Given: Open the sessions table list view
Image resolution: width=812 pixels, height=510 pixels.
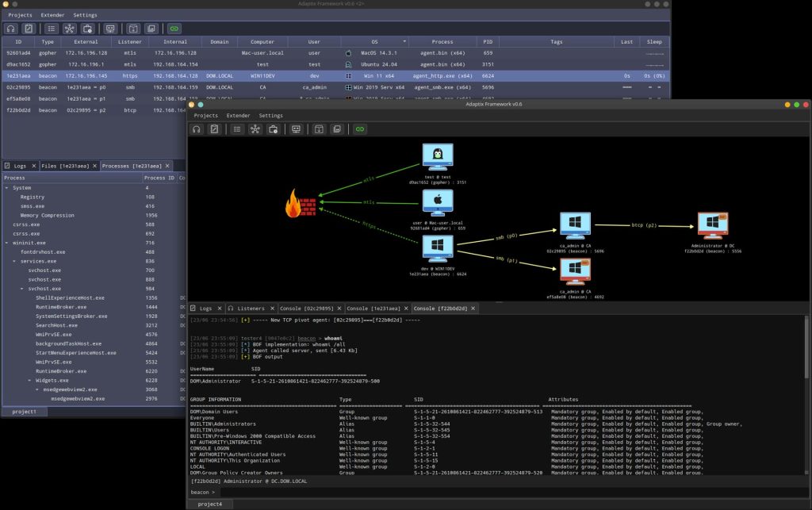Looking at the screenshot, I should coord(237,129).
